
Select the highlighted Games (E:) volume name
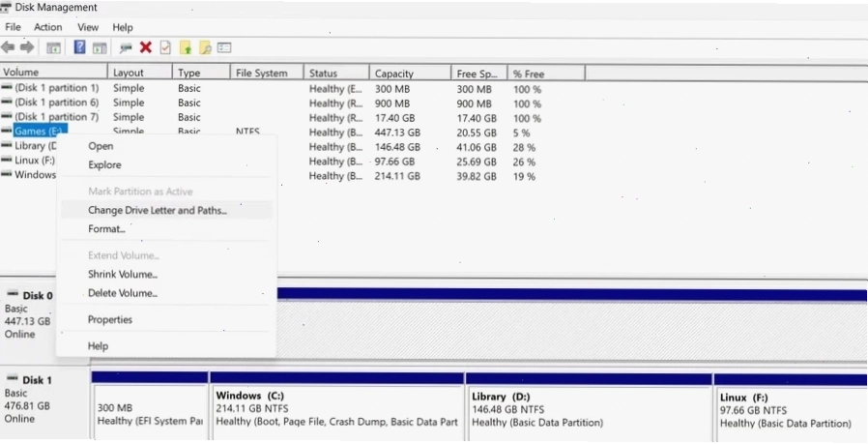point(40,131)
